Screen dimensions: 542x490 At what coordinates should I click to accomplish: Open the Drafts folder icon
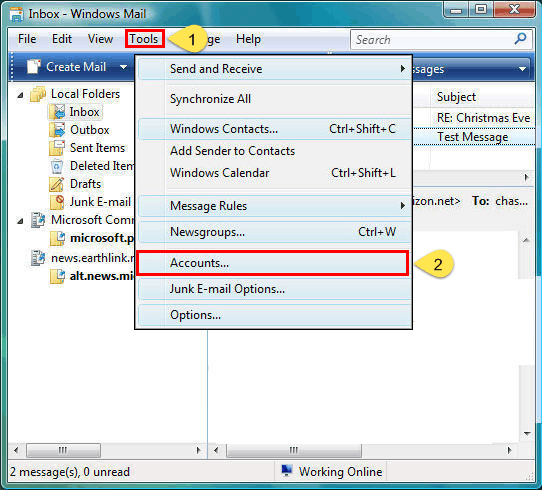point(57,184)
